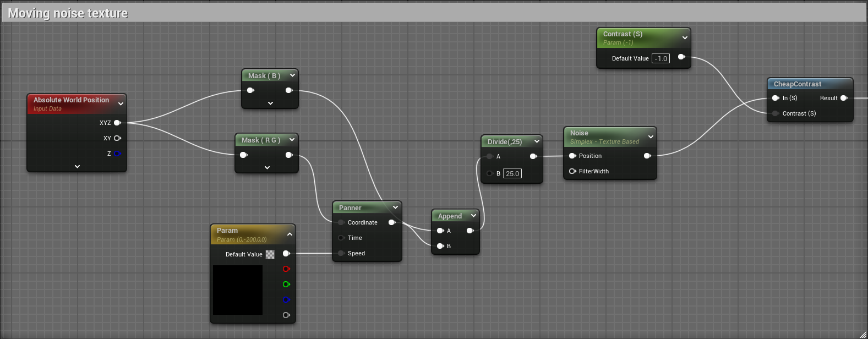Image resolution: width=868 pixels, height=339 pixels.
Task: Click the blue Z output pin
Action: coord(117,154)
